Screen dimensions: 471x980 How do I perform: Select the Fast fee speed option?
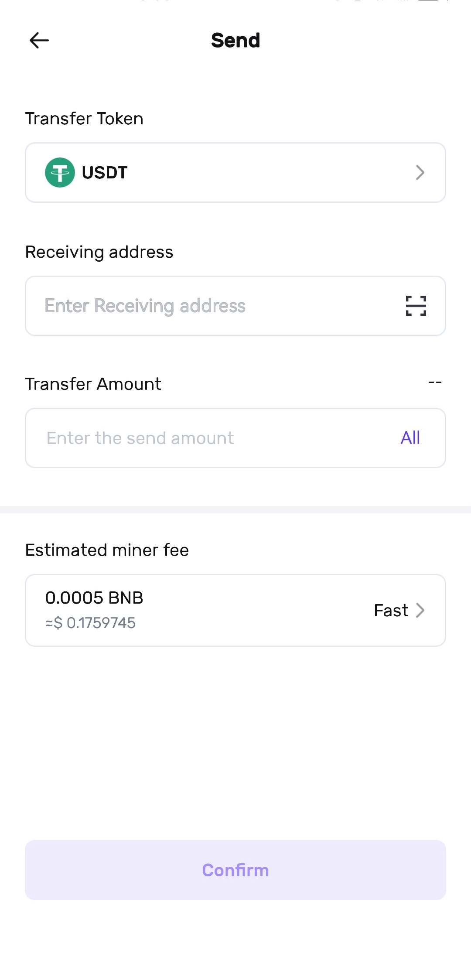click(x=391, y=611)
